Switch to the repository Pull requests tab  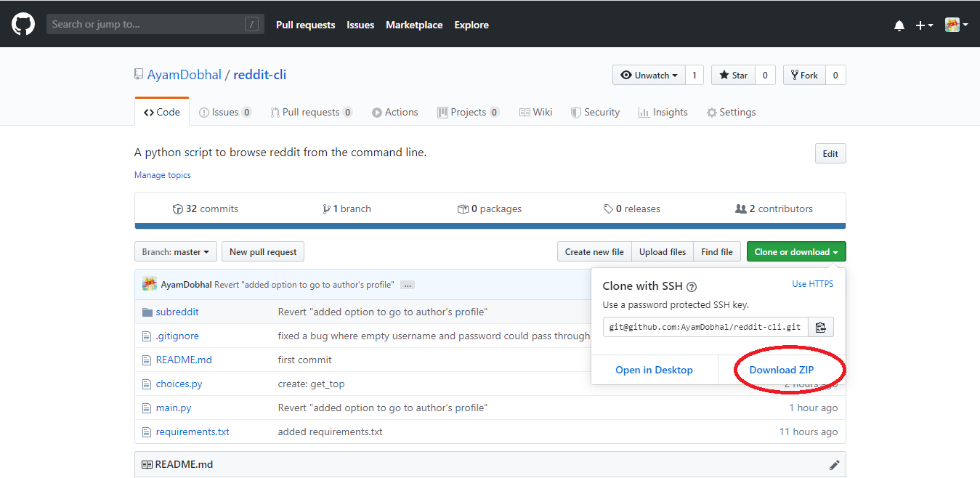point(311,112)
